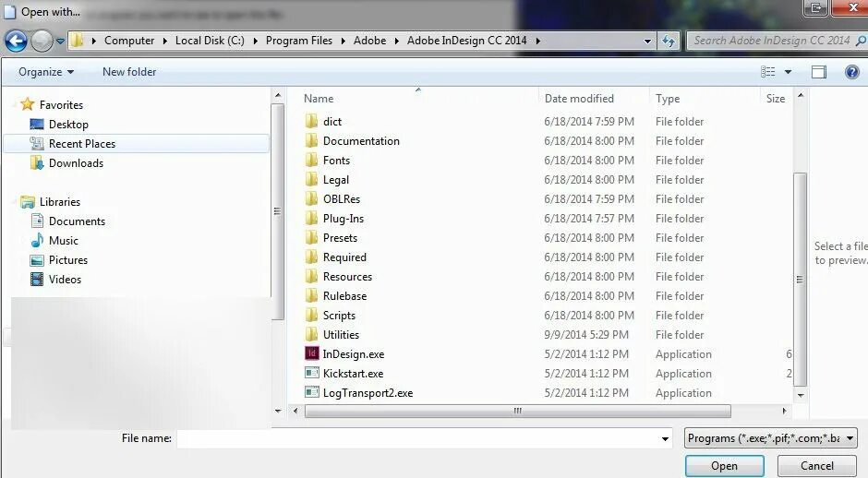Screen dimensions: 868x478
Task: Select Desktop under Favorites
Action: [68, 124]
